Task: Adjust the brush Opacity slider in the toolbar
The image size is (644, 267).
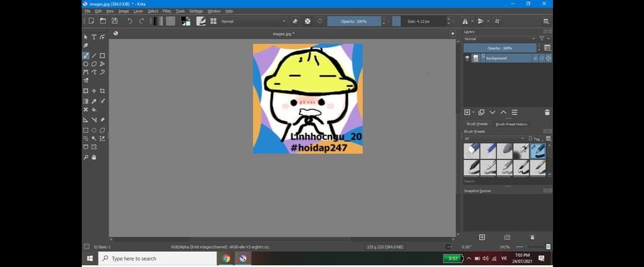Action: [x=354, y=21]
